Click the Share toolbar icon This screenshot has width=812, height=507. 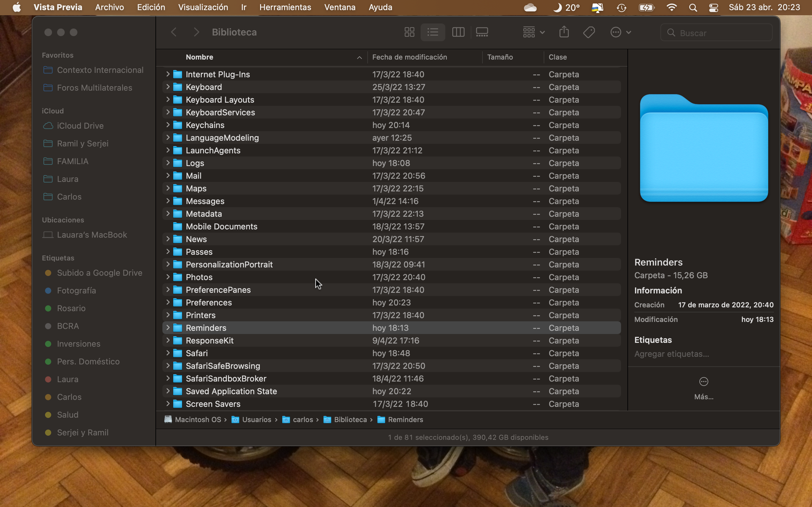[564, 32]
